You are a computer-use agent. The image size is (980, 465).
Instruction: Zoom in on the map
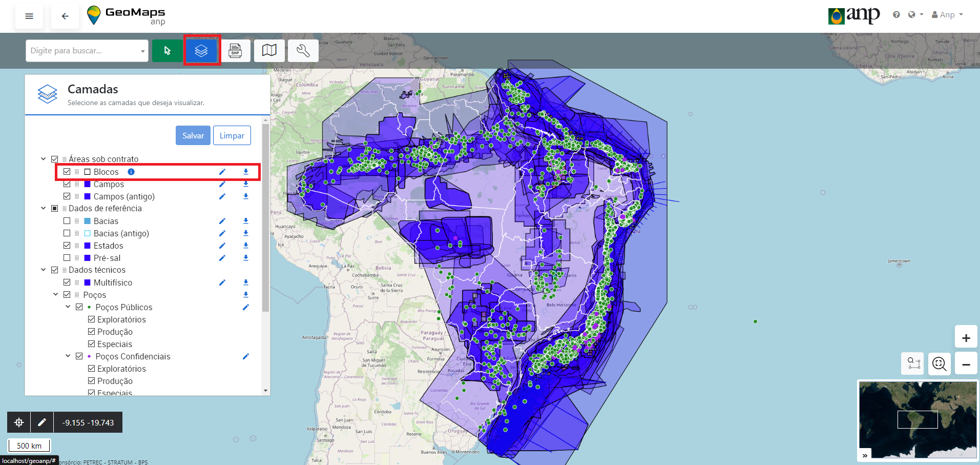[966, 338]
